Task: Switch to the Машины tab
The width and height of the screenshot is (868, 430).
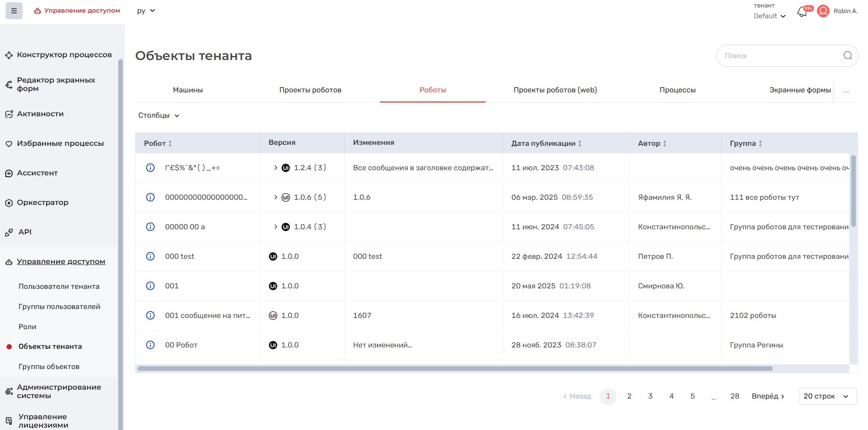Action: click(188, 90)
